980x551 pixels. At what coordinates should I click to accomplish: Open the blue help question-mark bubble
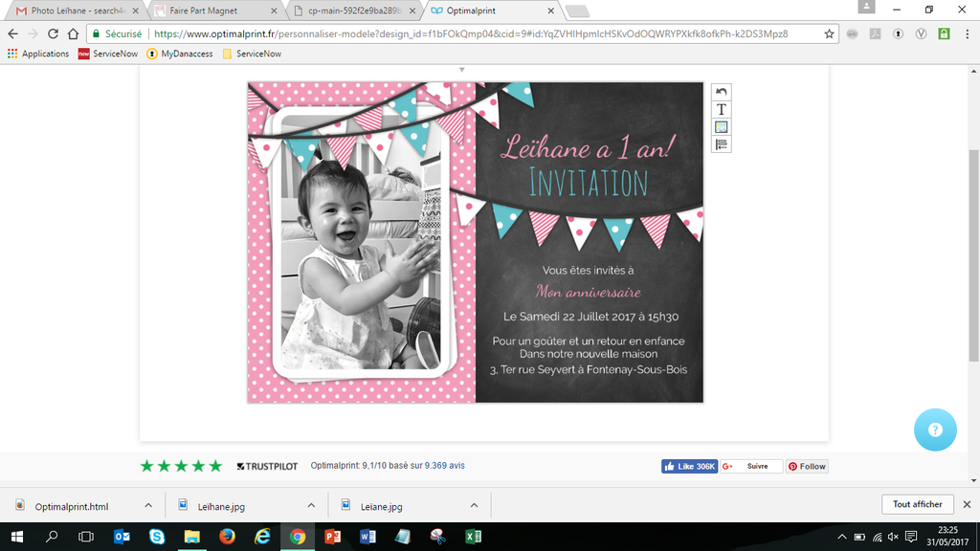(935, 430)
